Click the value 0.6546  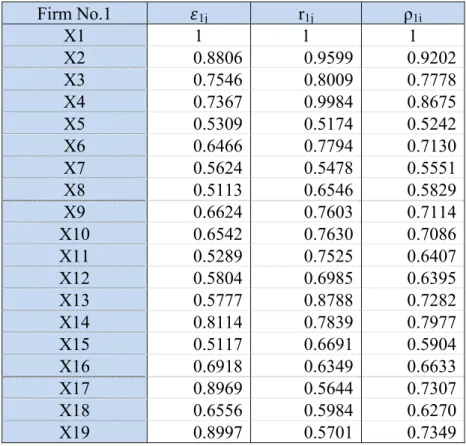point(328,190)
